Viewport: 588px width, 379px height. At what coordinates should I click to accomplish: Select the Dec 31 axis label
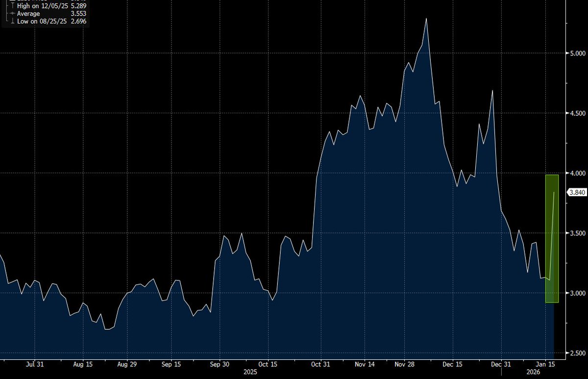[x=501, y=365]
